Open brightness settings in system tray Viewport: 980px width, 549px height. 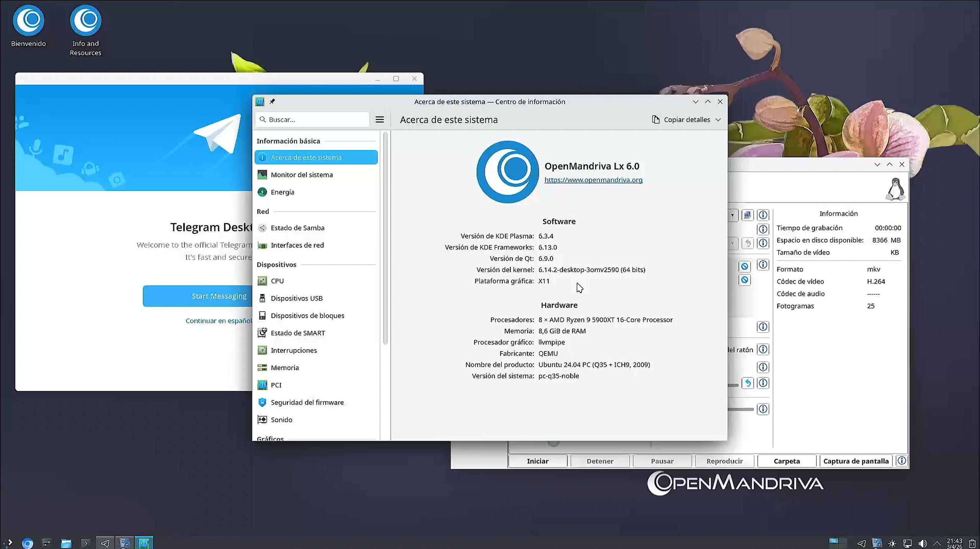click(x=892, y=543)
